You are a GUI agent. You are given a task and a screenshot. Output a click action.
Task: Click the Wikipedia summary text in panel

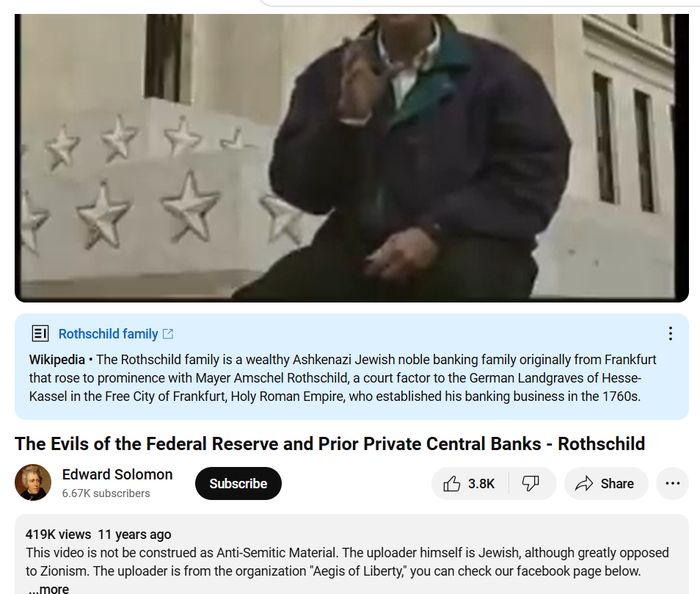click(343, 378)
